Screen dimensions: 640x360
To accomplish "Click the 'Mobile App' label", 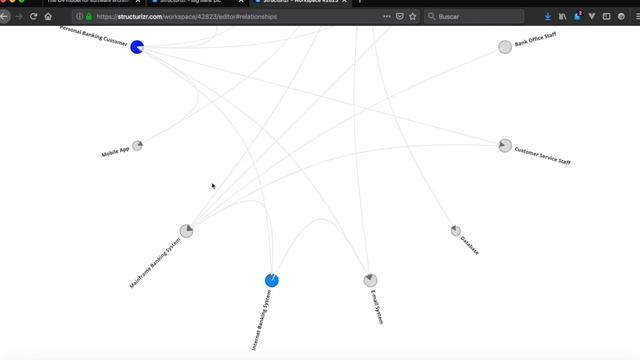I will pos(116,152).
